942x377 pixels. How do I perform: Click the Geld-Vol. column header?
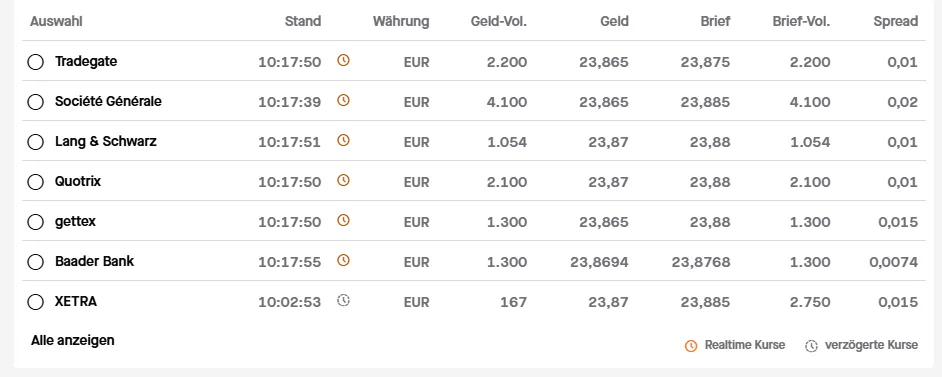pyautogui.click(x=499, y=22)
